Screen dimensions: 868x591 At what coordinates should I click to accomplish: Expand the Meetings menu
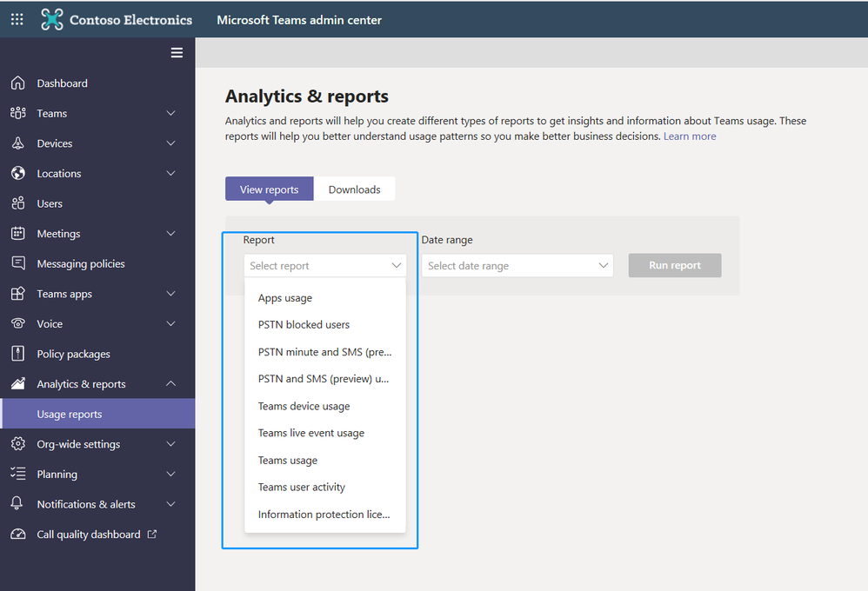point(171,233)
